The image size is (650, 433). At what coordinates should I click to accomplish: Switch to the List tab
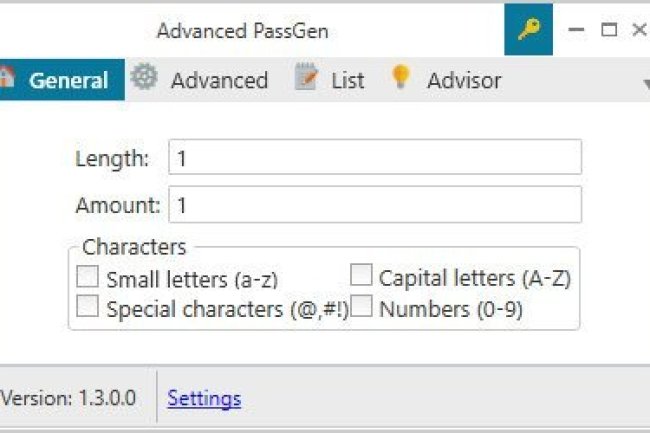click(x=347, y=81)
